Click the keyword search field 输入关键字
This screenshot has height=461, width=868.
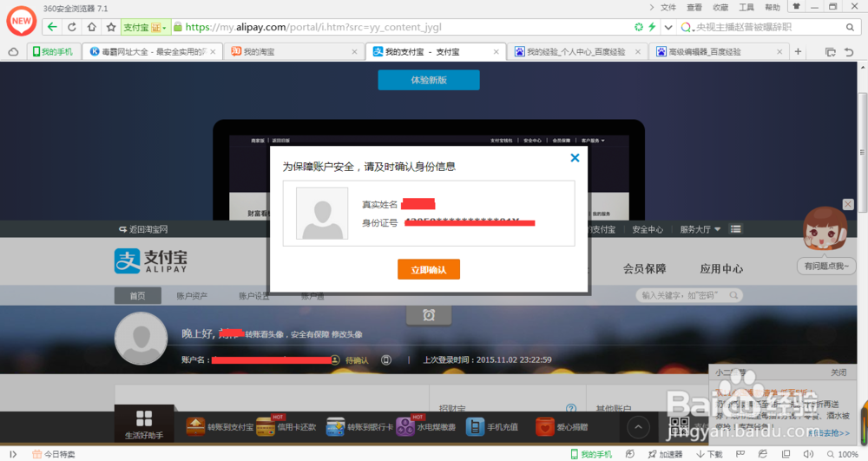coord(688,295)
